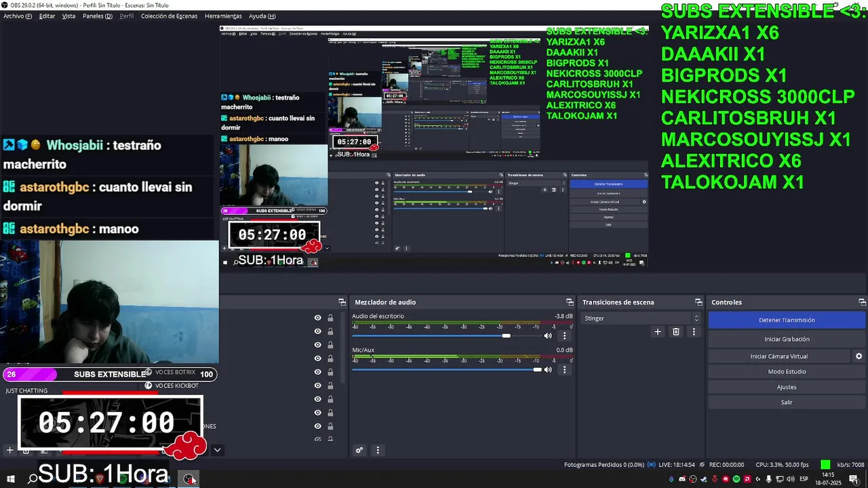Hide the topmost source in the list
The height and width of the screenshot is (488, 868).
point(317,317)
